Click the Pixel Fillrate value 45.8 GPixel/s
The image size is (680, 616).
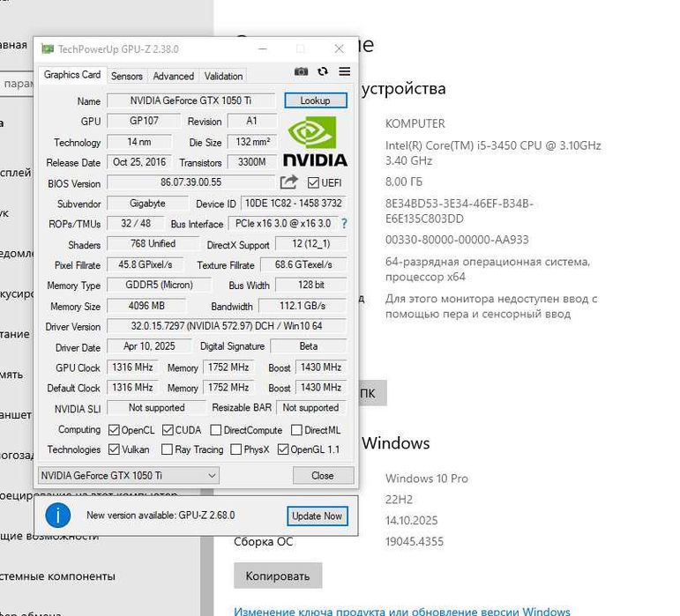coord(145,264)
